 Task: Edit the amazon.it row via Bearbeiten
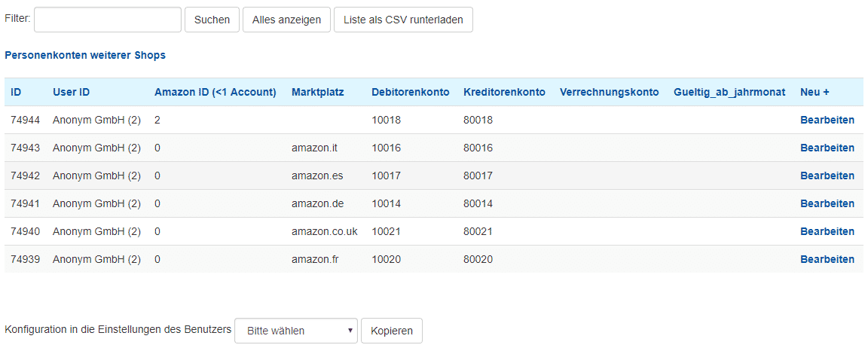[827, 148]
